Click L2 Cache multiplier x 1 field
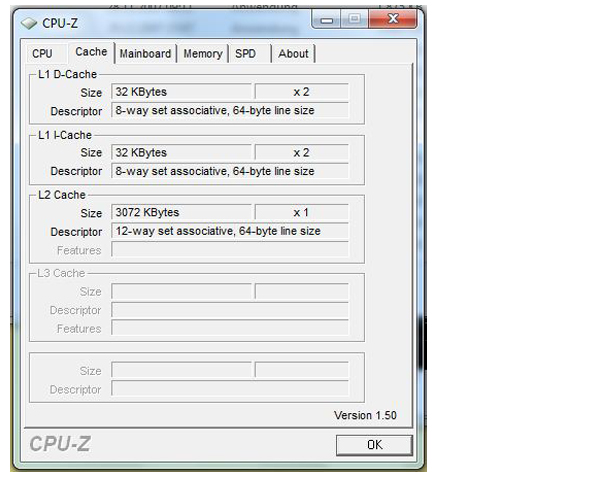Image resolution: width=600 pixels, height=480 pixels. point(302,212)
